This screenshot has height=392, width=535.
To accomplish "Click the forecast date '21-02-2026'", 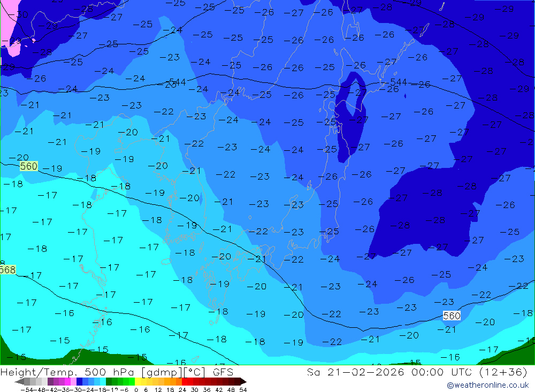I will pyautogui.click(x=365, y=372).
